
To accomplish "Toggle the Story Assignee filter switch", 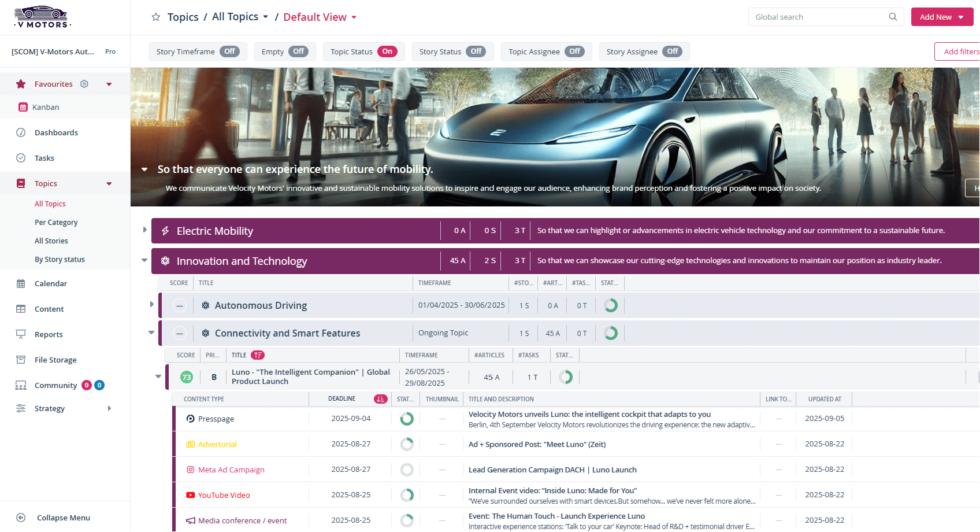I will click(x=672, y=51).
